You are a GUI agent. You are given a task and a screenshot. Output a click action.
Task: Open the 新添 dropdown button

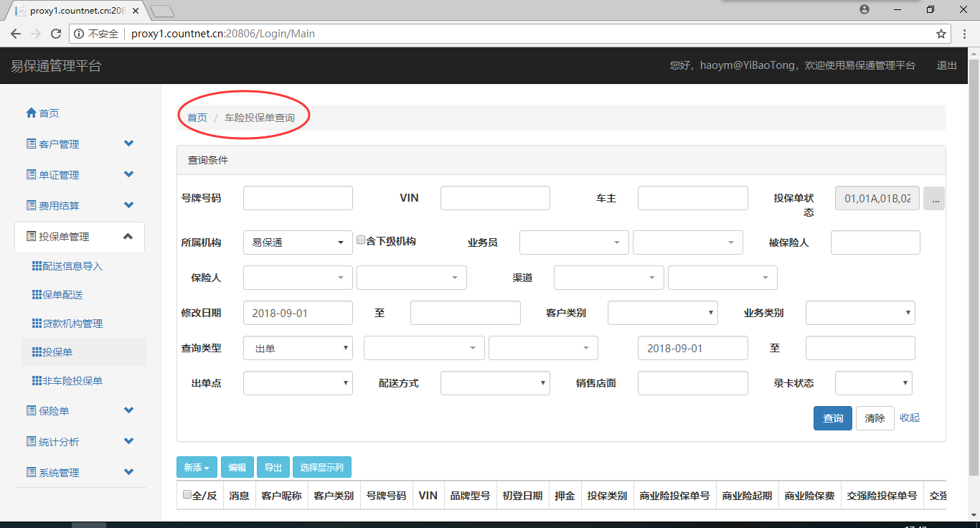tap(197, 468)
